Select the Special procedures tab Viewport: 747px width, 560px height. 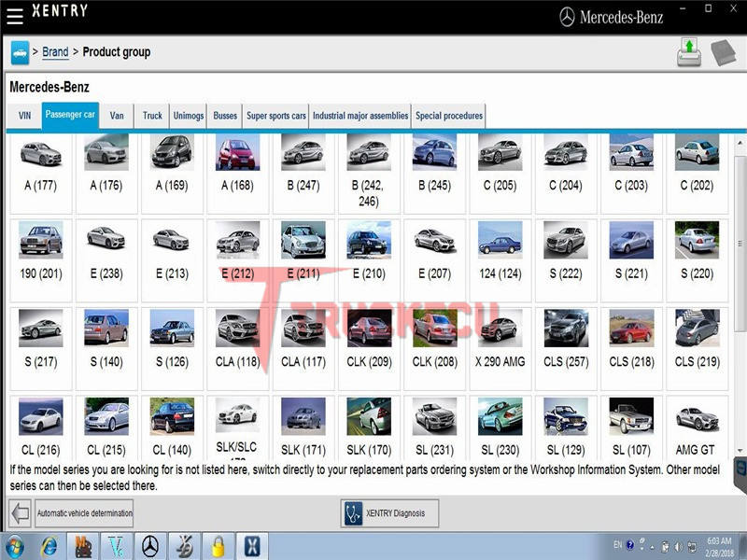pos(449,116)
